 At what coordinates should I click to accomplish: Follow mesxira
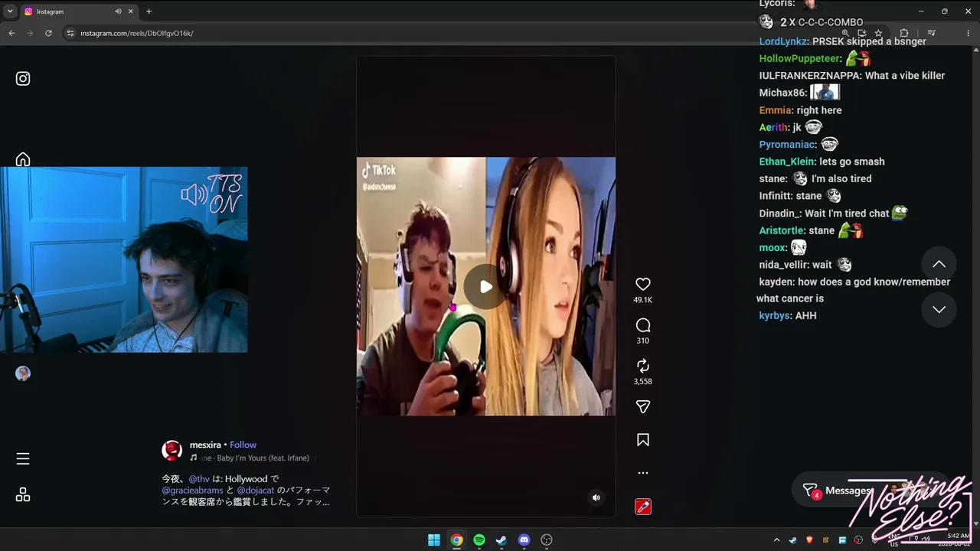[243, 445]
